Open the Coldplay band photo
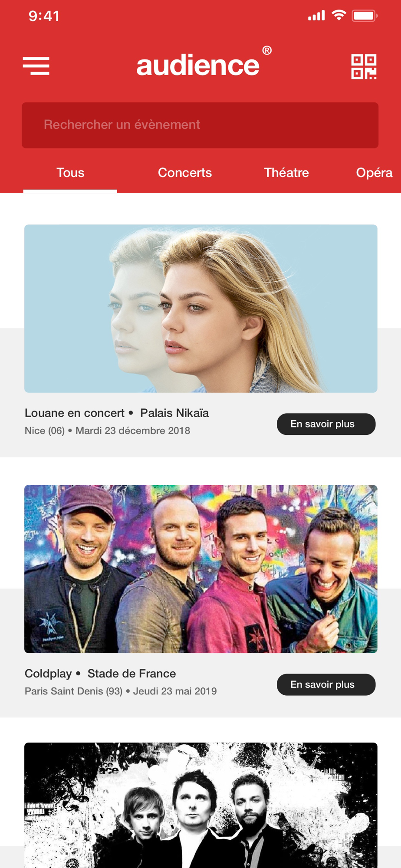Viewport: 401px width, 868px height. (201, 569)
